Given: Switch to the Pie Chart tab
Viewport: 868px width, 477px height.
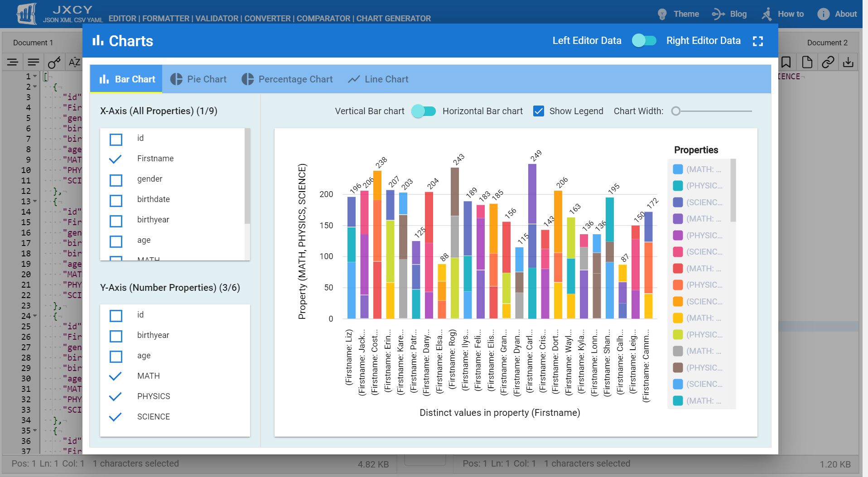Looking at the screenshot, I should 198,79.
